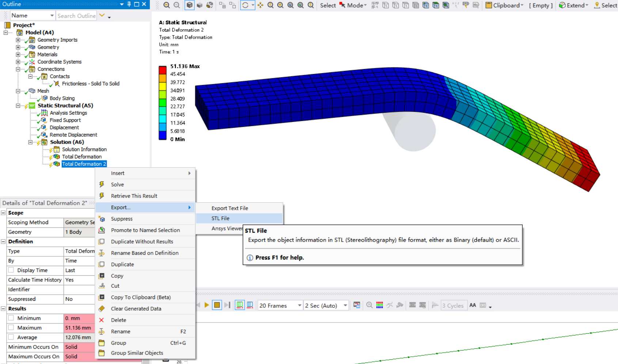Collapse the Results section in Details
Screen dimensions: 618x364
click(3, 309)
